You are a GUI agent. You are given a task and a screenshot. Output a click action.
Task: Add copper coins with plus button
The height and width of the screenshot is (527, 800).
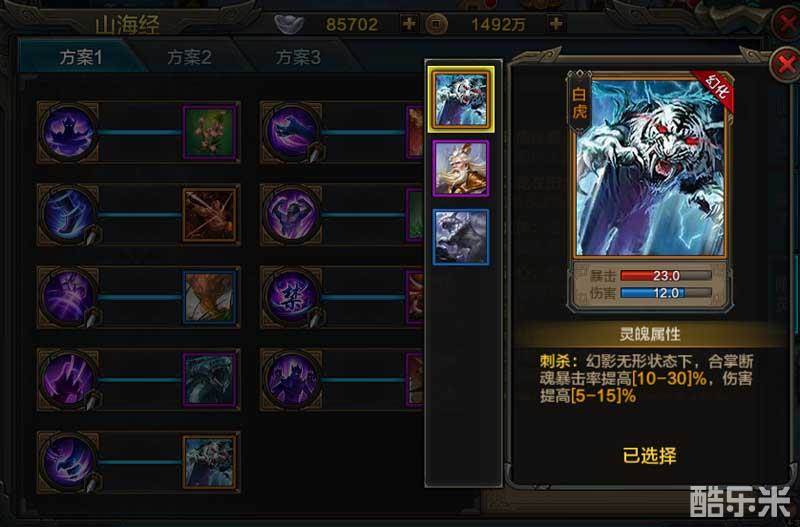556,23
